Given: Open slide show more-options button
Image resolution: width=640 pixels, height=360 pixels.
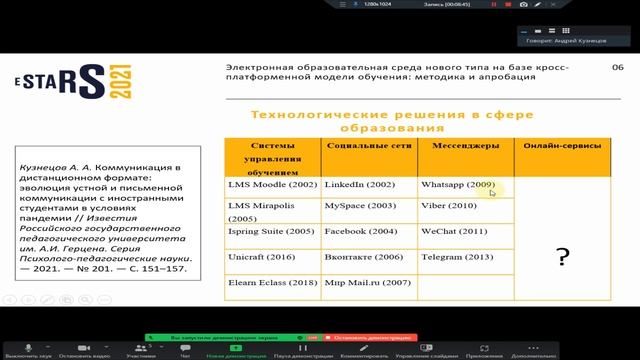Looking at the screenshot, I should (x=104, y=300).
